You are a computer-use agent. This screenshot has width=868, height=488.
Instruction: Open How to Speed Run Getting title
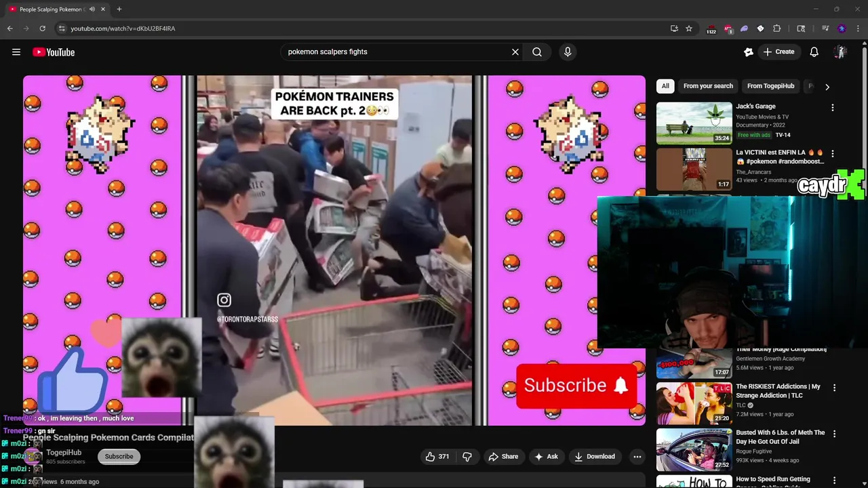pos(773,479)
